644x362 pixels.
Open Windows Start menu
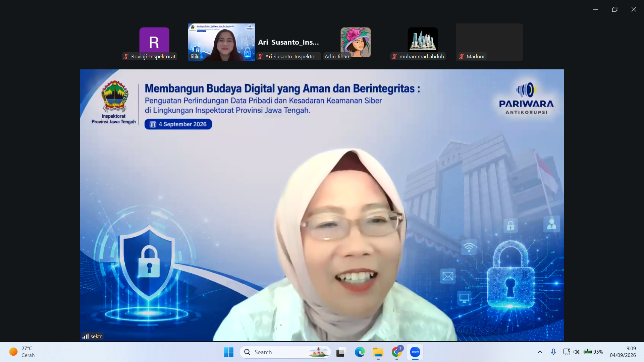click(x=228, y=352)
